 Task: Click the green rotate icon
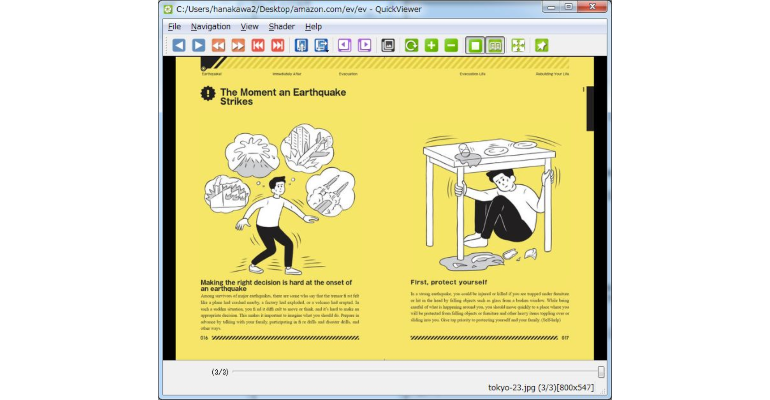[x=412, y=46]
